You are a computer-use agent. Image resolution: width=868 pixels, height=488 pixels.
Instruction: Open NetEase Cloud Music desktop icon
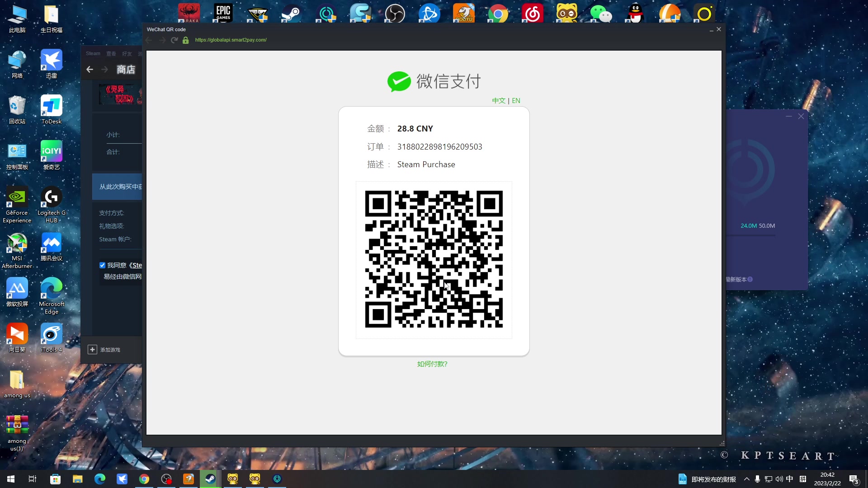533,13
